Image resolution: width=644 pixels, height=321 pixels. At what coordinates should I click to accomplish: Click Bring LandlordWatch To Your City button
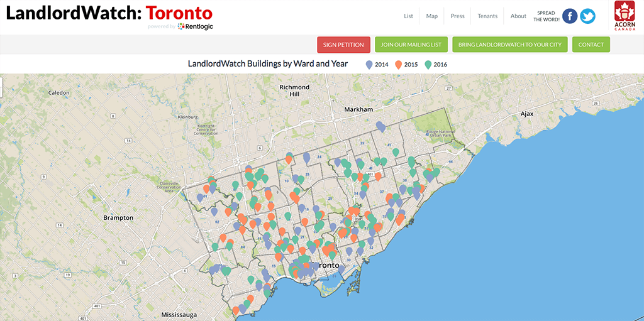pyautogui.click(x=510, y=45)
